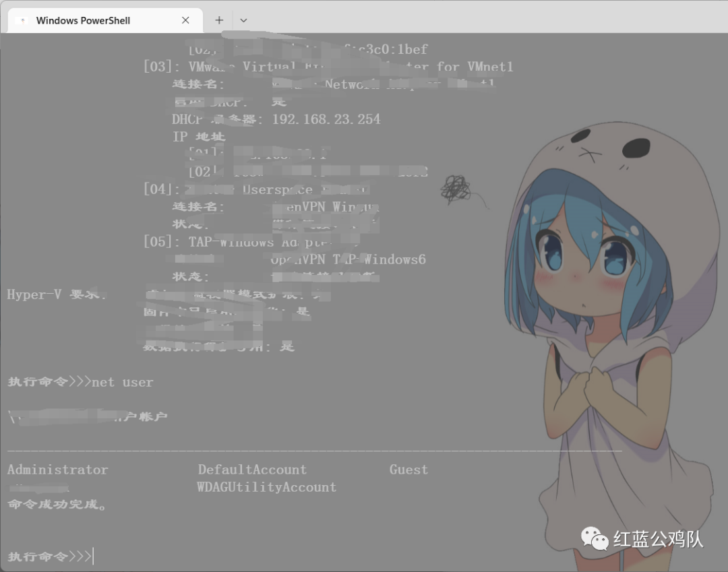Image resolution: width=728 pixels, height=572 pixels.
Task: Click the Administrator account name
Action: coord(57,470)
